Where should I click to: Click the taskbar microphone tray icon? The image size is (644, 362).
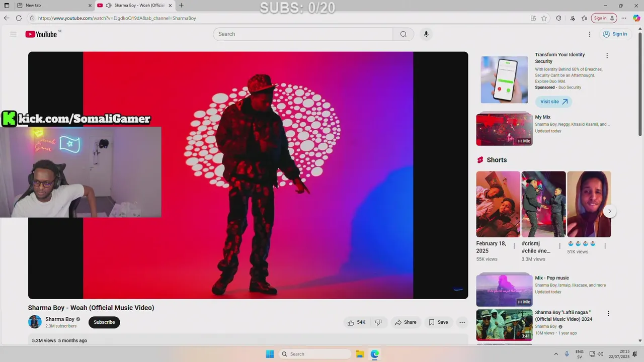point(567,354)
